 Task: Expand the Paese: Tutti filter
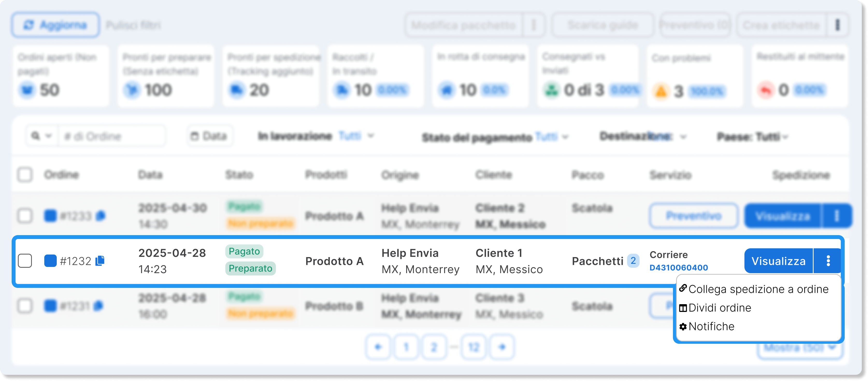[752, 137]
